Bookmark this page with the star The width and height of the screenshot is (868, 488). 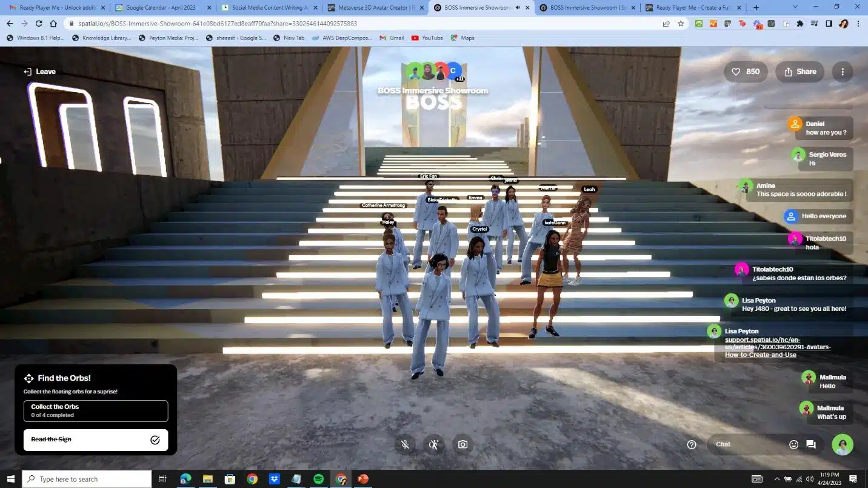681,24
